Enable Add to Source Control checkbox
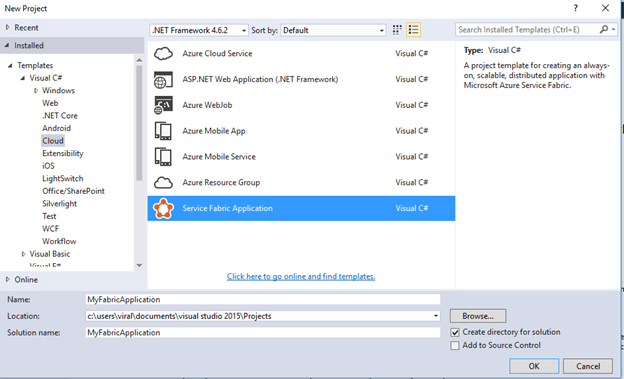Screen dimensions: 624x379 (x=455, y=346)
